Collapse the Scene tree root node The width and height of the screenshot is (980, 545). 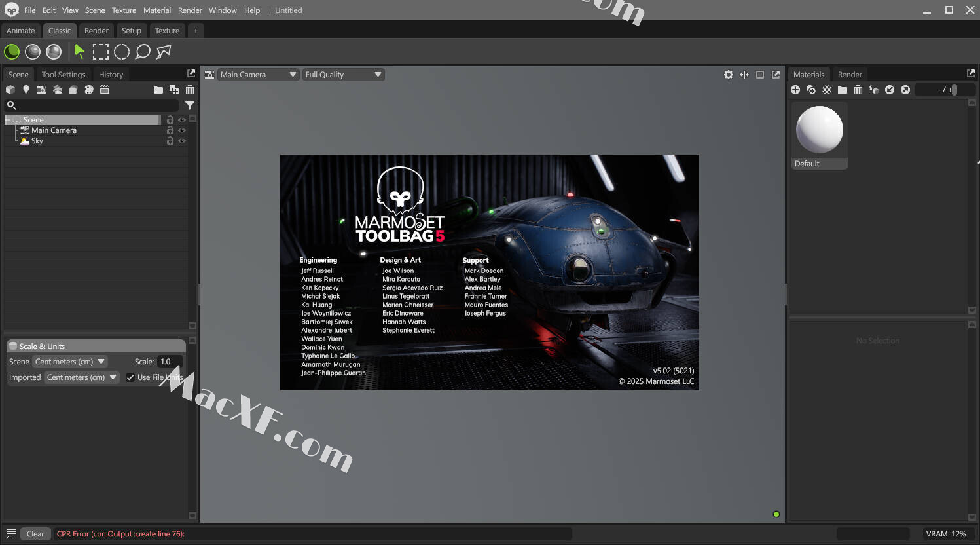click(x=8, y=120)
